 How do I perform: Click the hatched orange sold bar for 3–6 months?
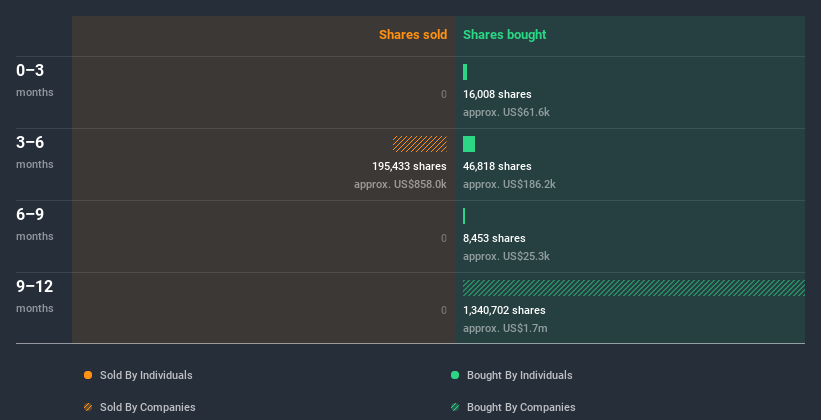[420, 144]
